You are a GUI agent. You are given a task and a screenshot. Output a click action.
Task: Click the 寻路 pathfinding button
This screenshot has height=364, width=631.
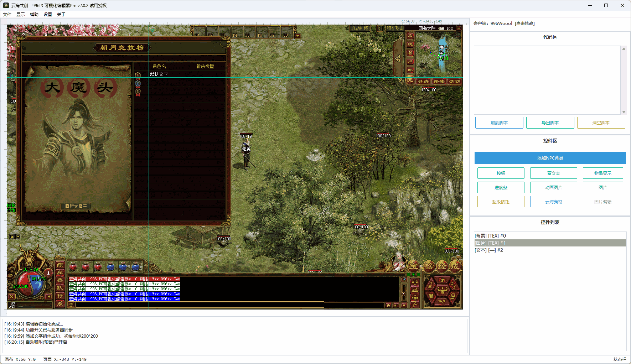coord(423,82)
